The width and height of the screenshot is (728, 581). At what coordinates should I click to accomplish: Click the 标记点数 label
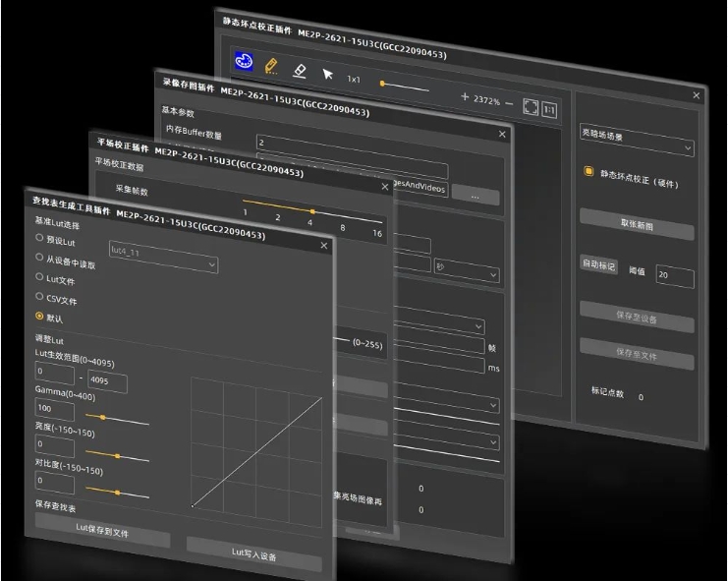607,391
